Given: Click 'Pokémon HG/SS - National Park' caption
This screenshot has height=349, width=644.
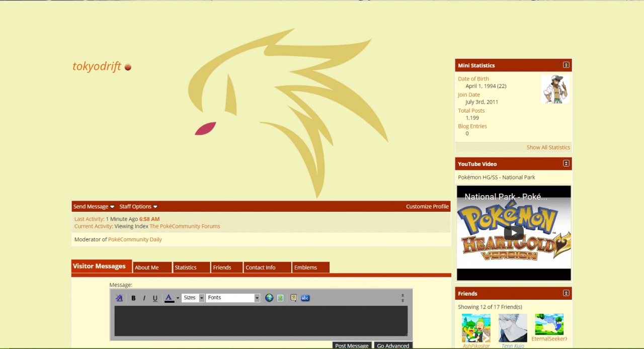Looking at the screenshot, I should pos(497,178).
